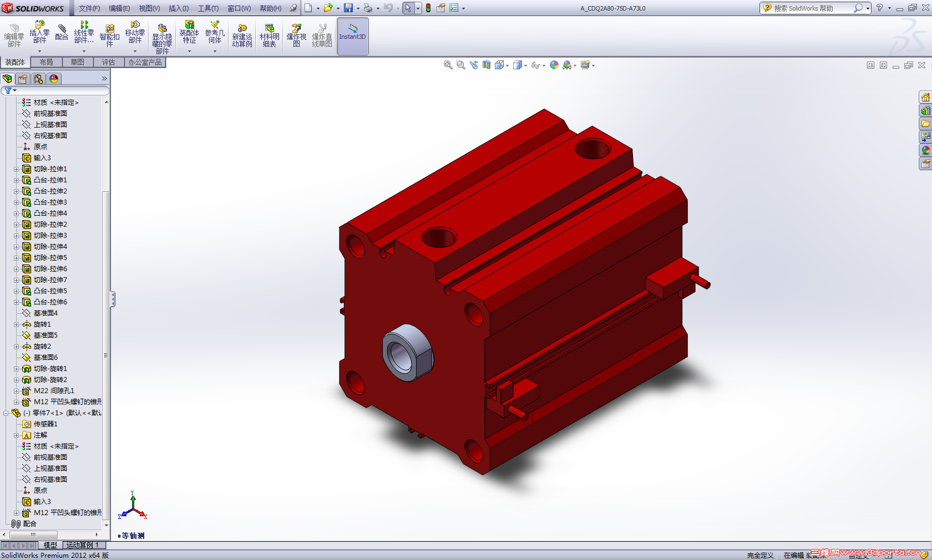The width and height of the screenshot is (932, 560).
Task: Open 文件(F) menu
Action: (x=89, y=8)
